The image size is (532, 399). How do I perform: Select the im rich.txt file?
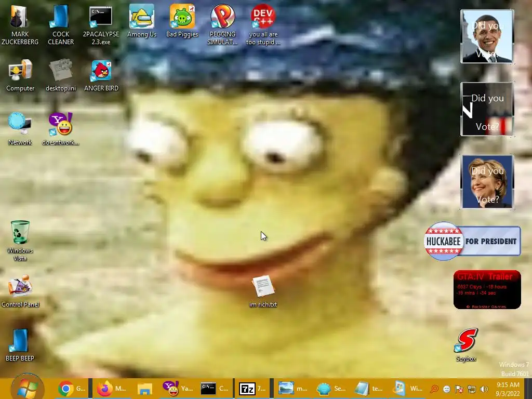coord(263,291)
